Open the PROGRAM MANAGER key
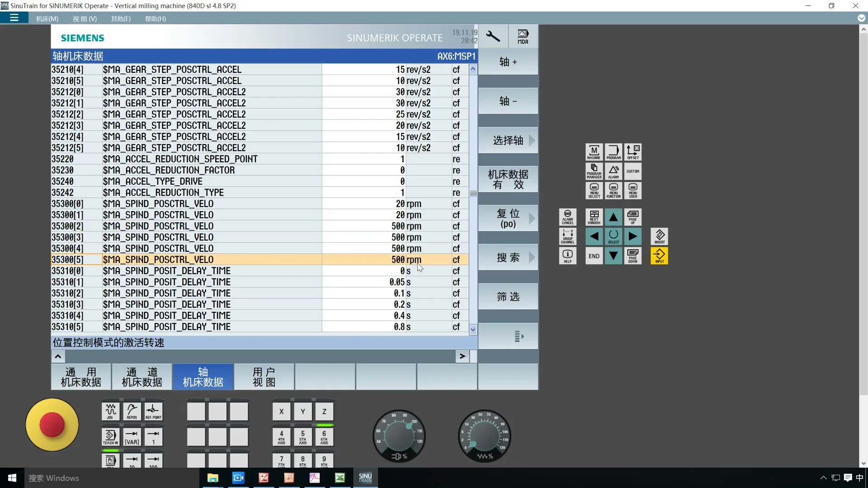868x488 pixels. coord(594,171)
